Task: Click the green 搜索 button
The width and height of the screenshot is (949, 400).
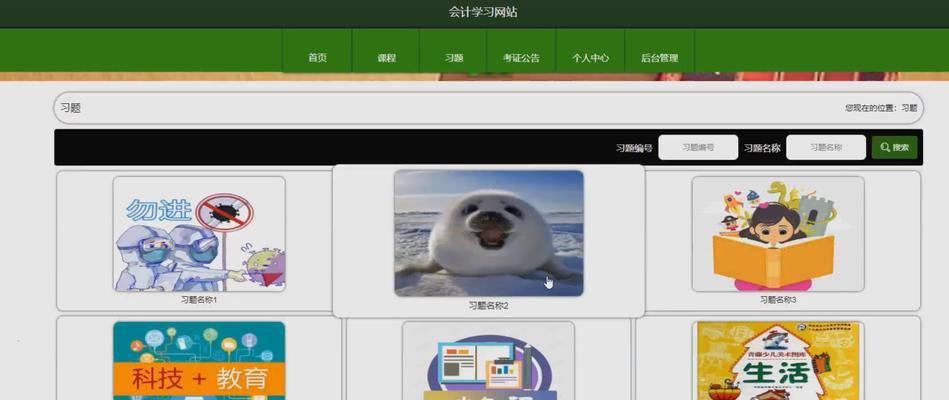Action: (x=895, y=147)
